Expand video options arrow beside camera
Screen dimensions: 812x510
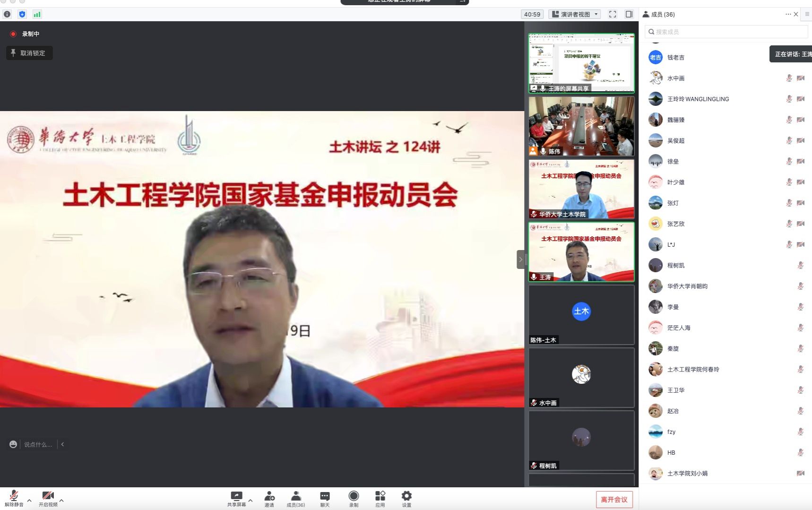tap(61, 500)
